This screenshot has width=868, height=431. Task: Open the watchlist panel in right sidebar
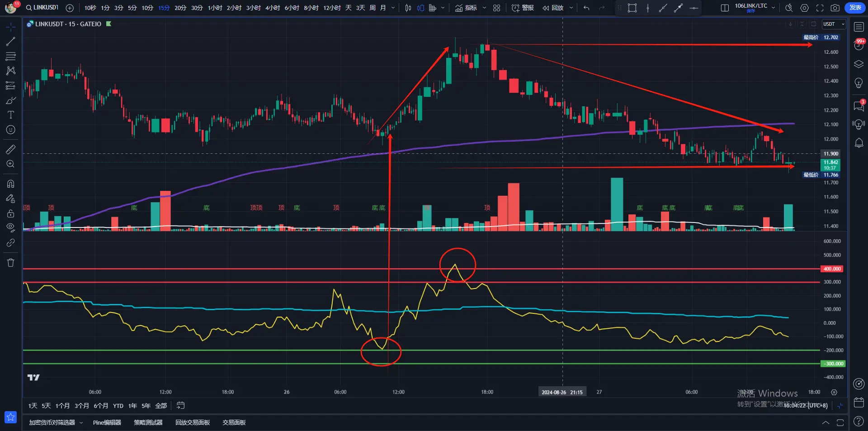[x=859, y=27]
